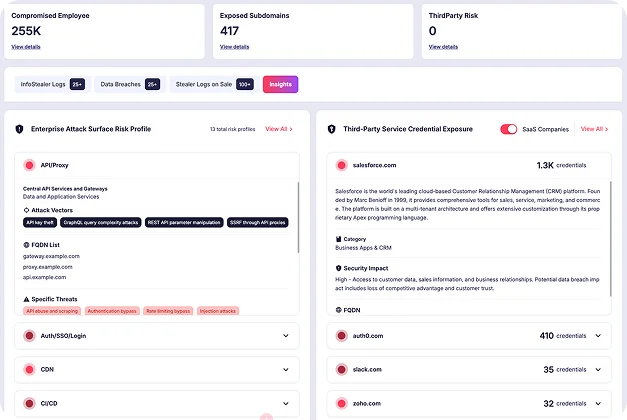Click the shield icon beside Enterprise Attack Surface Risk Profile
627x420 pixels.
(19, 129)
